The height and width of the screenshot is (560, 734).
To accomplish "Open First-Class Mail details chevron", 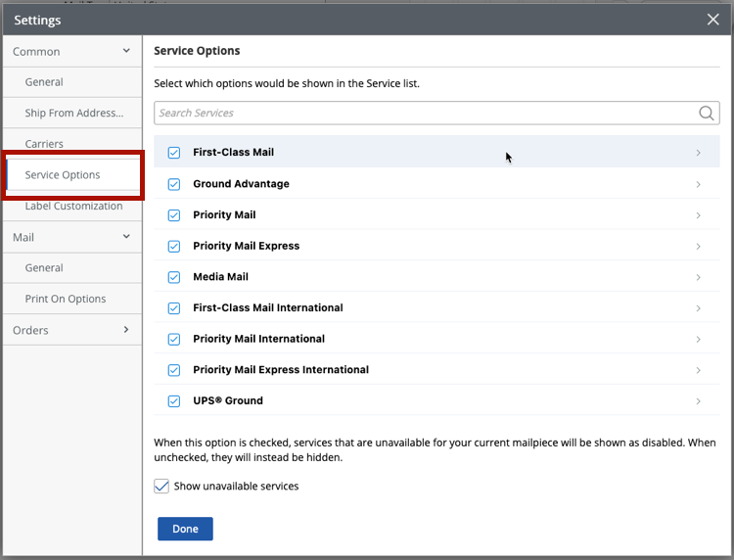I will pyautogui.click(x=698, y=153).
